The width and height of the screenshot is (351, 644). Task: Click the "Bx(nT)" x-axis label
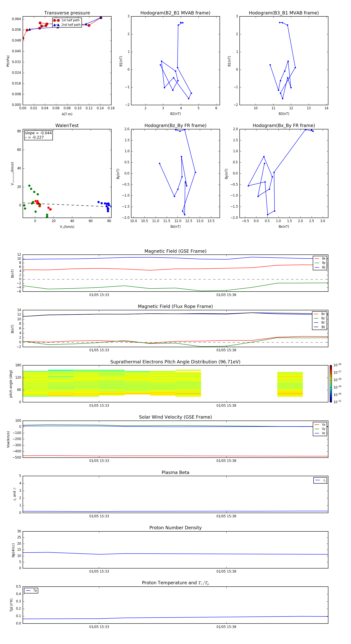[284, 227]
